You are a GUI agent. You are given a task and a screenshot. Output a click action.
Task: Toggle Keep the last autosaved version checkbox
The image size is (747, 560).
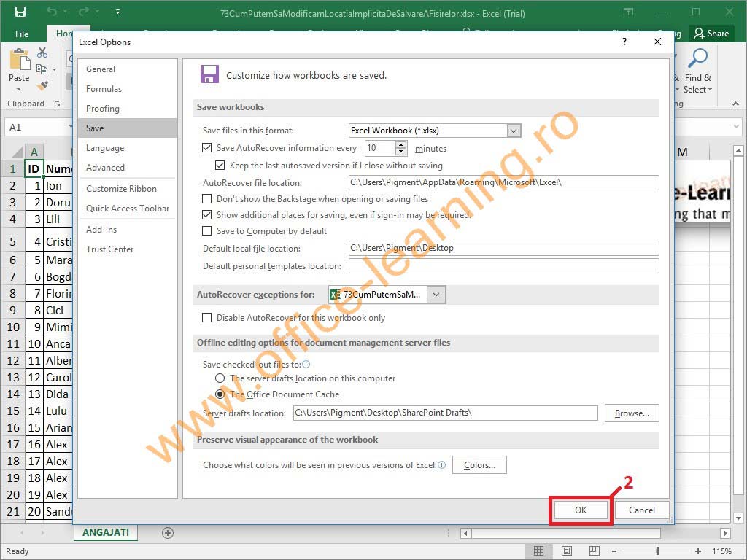pos(220,166)
